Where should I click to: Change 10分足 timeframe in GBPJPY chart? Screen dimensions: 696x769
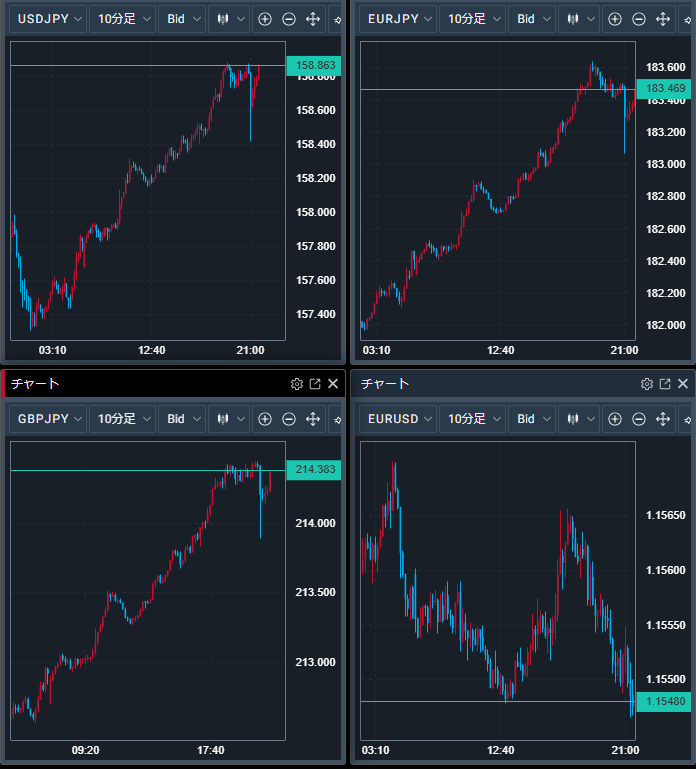123,419
